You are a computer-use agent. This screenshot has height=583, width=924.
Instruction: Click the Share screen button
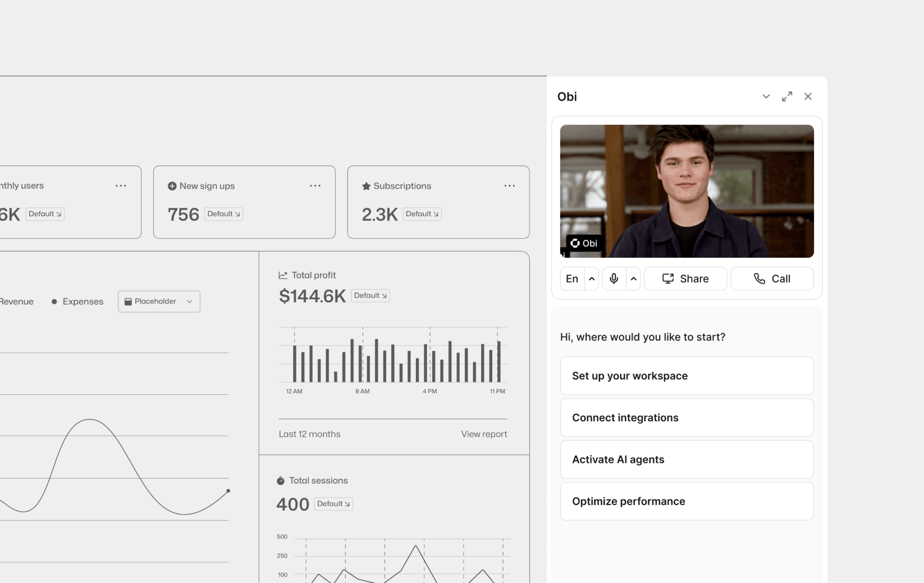(685, 279)
